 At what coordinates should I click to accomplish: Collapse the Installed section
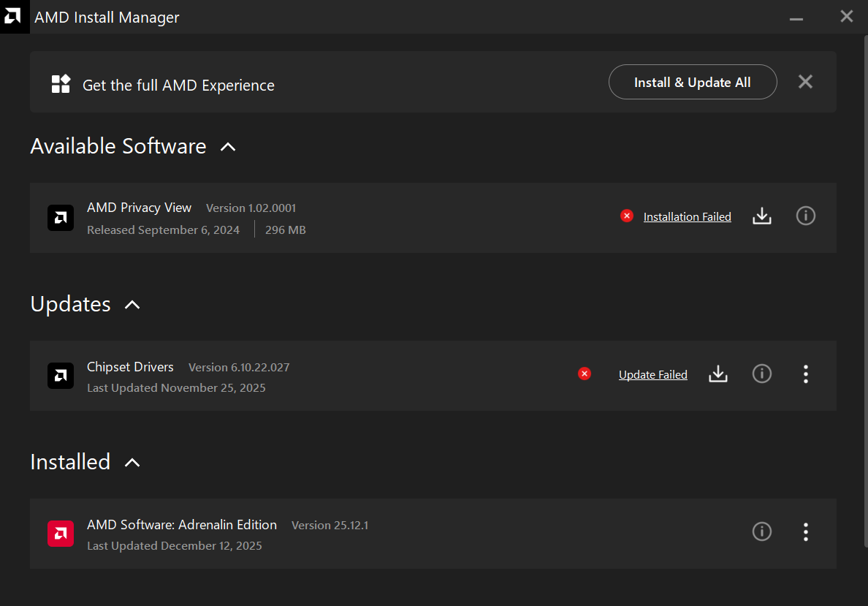pos(132,463)
